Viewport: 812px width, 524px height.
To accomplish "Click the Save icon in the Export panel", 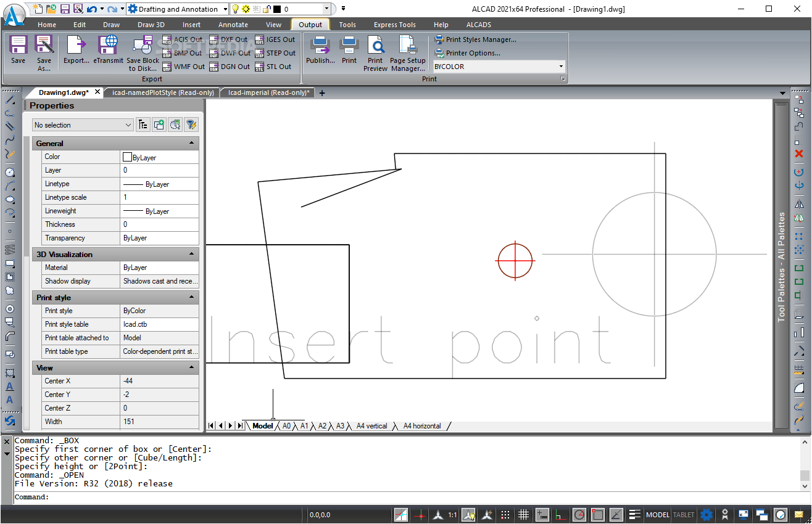I will tap(18, 50).
